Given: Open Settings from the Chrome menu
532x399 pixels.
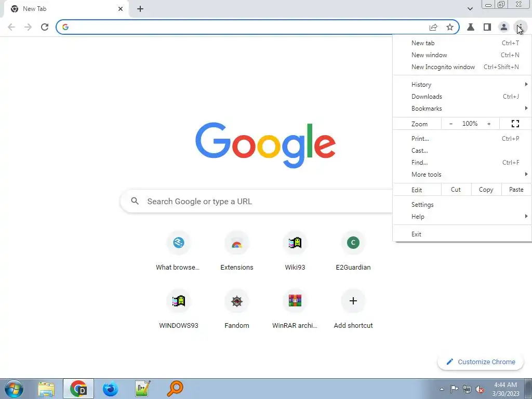Looking at the screenshot, I should click(462, 205).
